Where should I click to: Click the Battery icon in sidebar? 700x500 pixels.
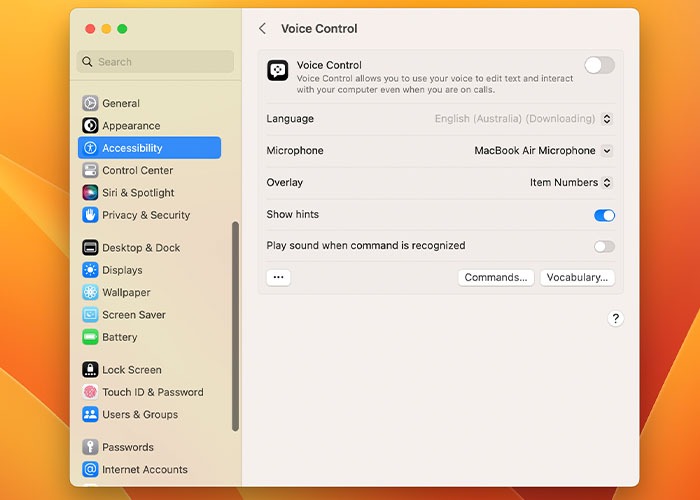[90, 337]
